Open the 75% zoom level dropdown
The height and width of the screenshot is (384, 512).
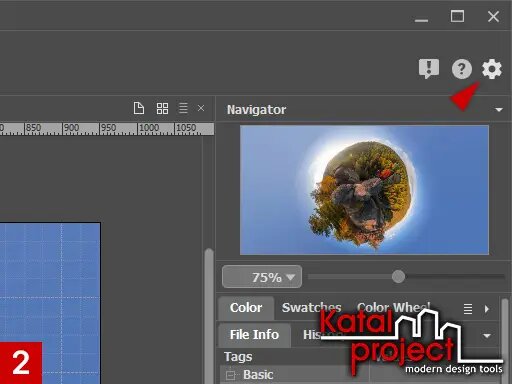[x=262, y=277]
